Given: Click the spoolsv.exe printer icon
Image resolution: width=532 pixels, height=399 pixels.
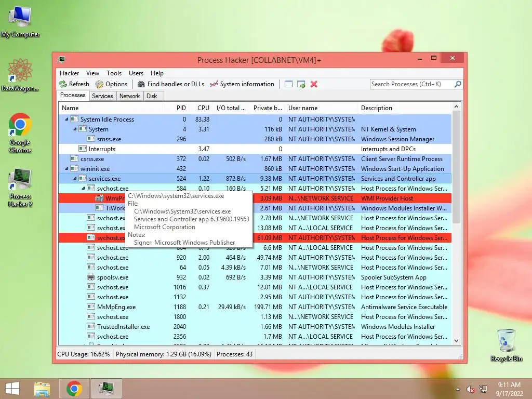Looking at the screenshot, I should pos(91,277).
